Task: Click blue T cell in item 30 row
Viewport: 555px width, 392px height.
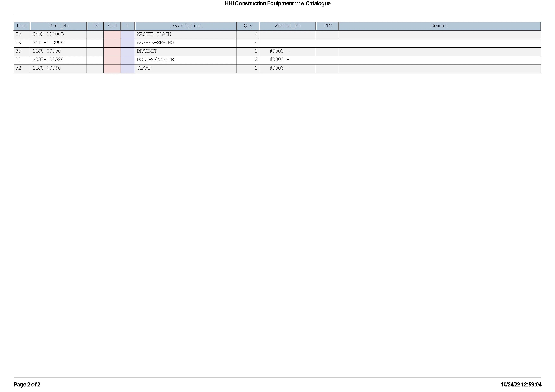Action: tap(128, 51)
